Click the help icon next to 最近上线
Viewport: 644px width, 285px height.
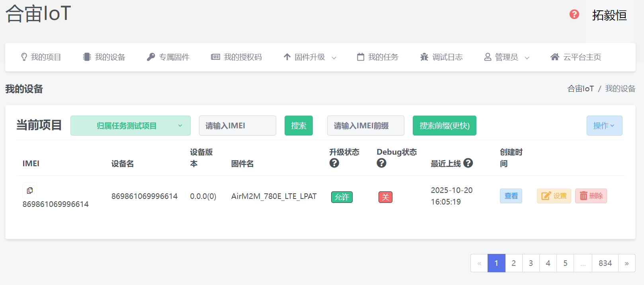coord(468,163)
